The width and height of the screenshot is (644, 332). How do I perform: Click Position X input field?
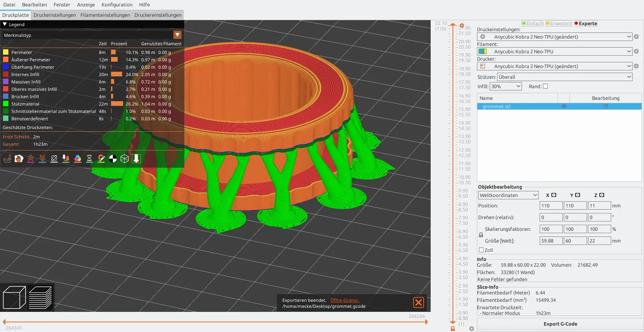coord(551,206)
